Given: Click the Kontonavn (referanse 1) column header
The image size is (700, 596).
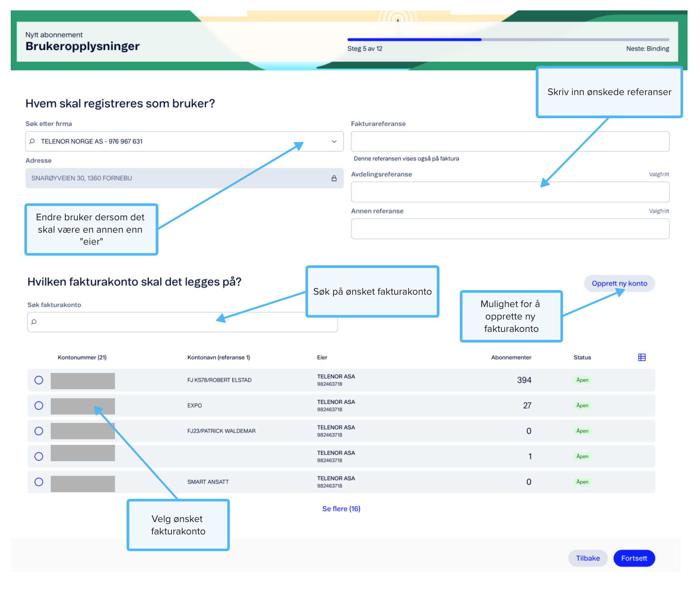Looking at the screenshot, I should [219, 358].
